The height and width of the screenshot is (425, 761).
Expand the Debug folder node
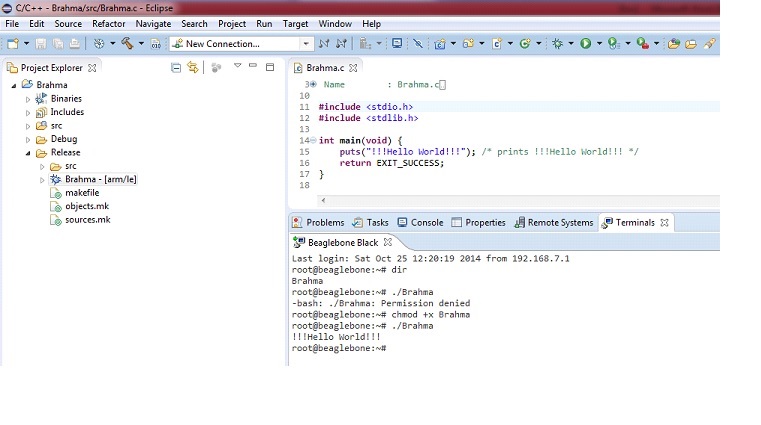click(28, 140)
